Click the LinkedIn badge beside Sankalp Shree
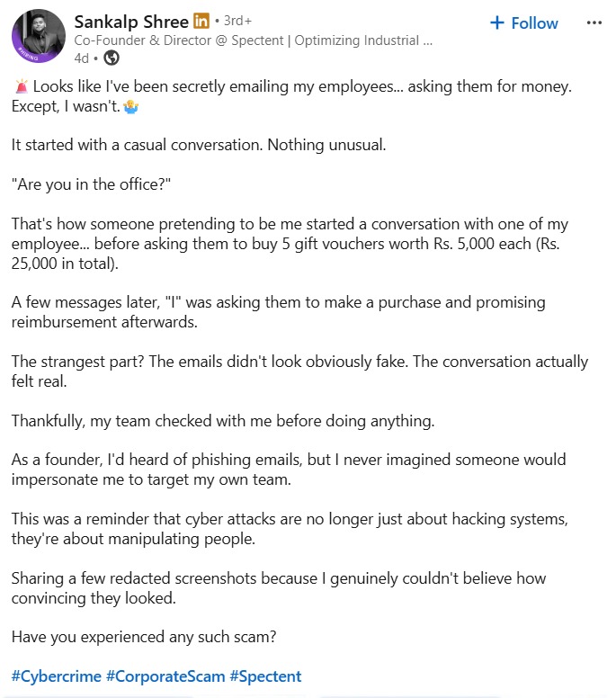Viewport: 616px width, 698px height. click(x=201, y=21)
